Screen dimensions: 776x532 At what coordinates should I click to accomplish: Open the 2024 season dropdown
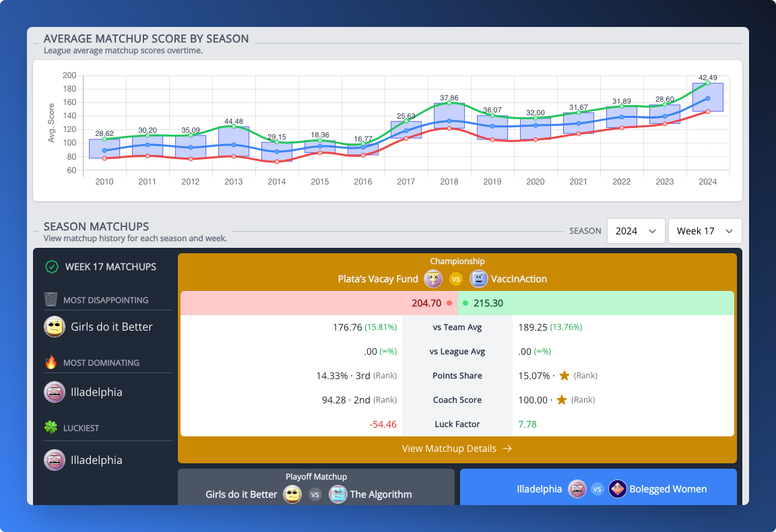coord(635,231)
